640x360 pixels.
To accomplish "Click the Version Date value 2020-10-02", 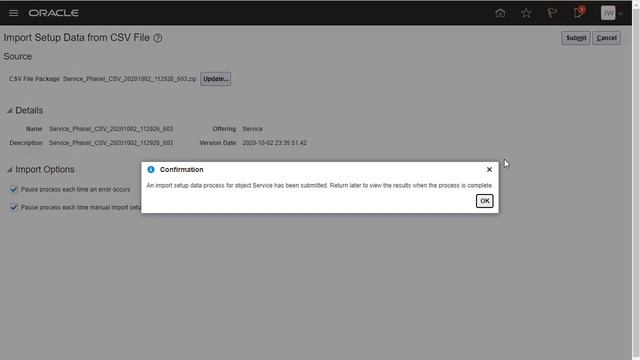I will pyautogui.click(x=274, y=143).
